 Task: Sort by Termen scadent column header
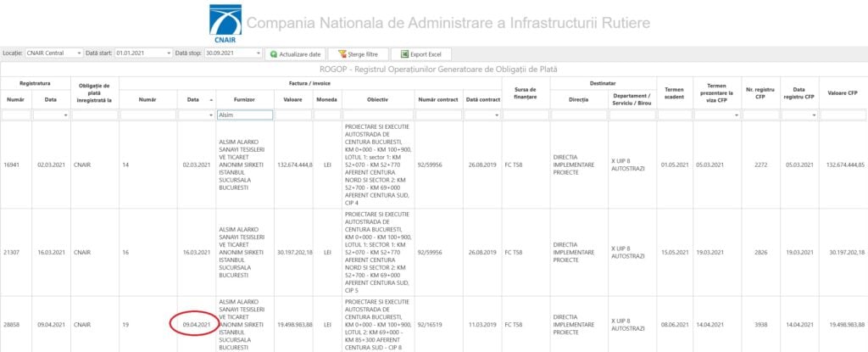[674, 99]
